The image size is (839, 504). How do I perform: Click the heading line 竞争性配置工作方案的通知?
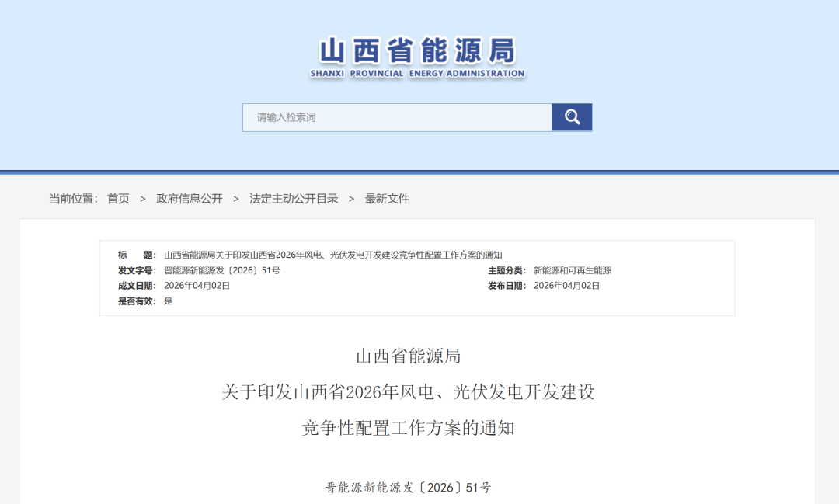[409, 428]
